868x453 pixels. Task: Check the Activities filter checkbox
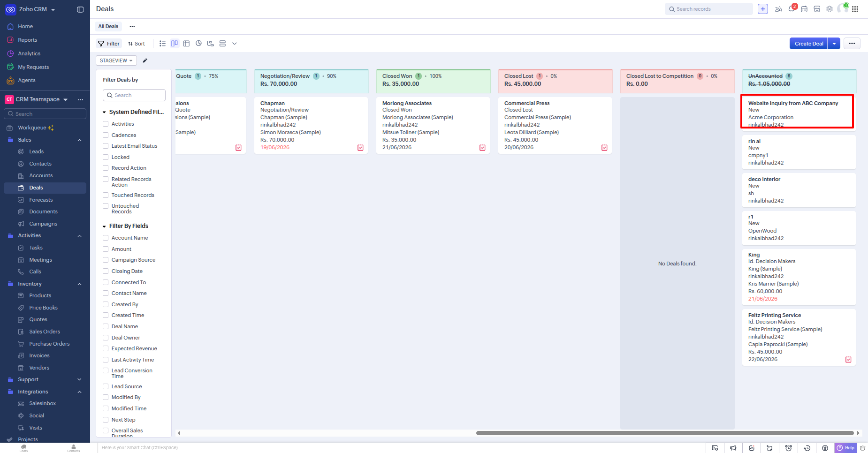point(106,124)
